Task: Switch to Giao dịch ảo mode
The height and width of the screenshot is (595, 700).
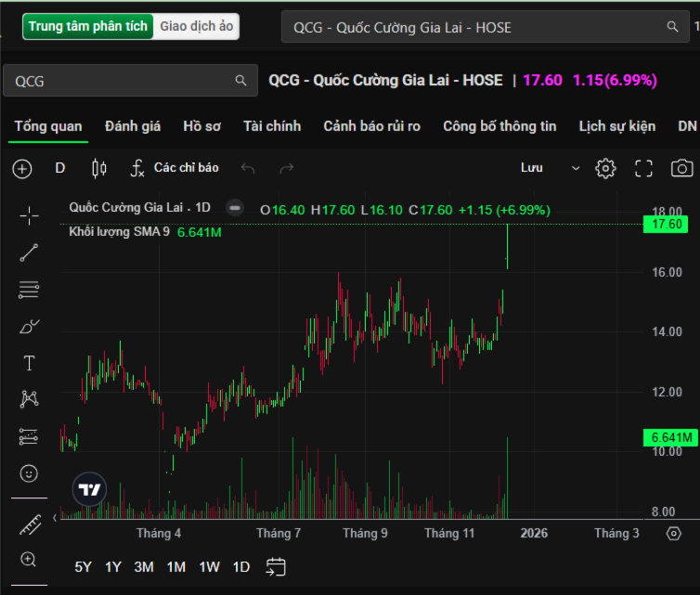Action: (x=197, y=26)
